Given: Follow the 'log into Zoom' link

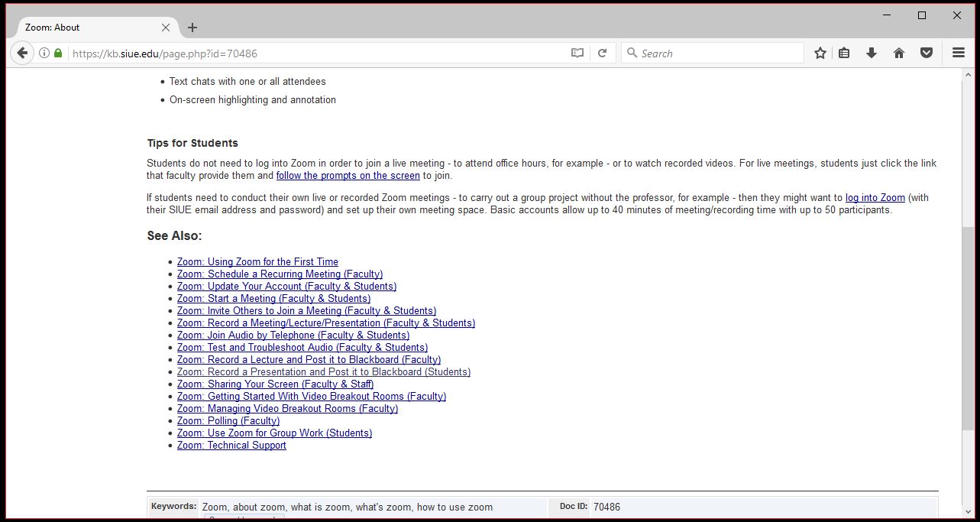Looking at the screenshot, I should [x=875, y=198].
